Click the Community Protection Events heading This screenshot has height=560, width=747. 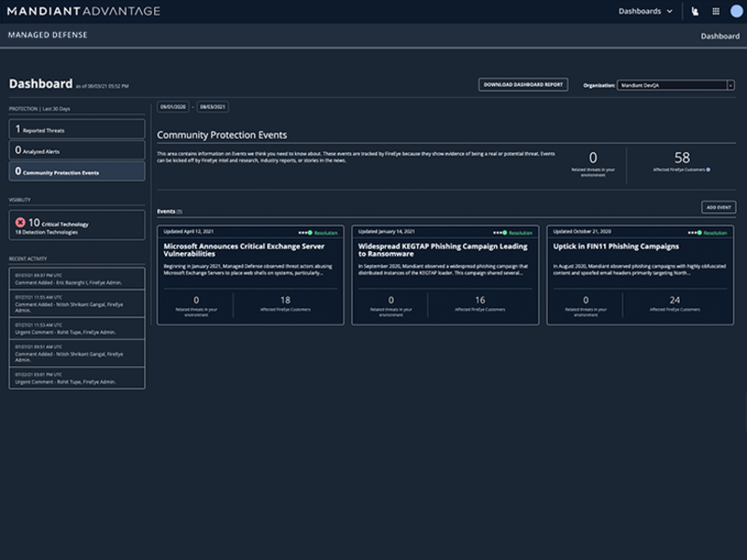click(222, 135)
